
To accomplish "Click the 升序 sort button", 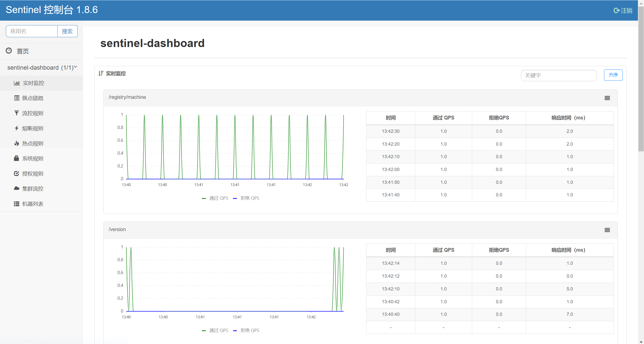I will tap(613, 75).
